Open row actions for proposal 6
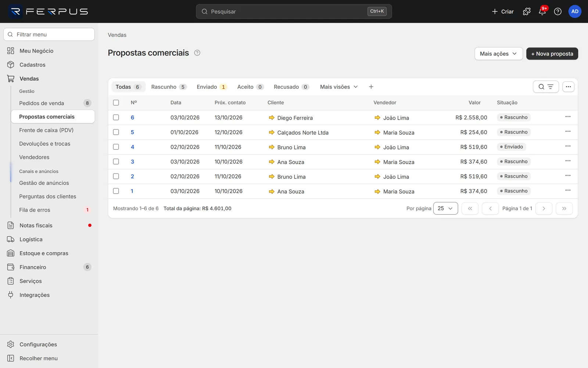The height and width of the screenshot is (368, 588). tap(568, 117)
